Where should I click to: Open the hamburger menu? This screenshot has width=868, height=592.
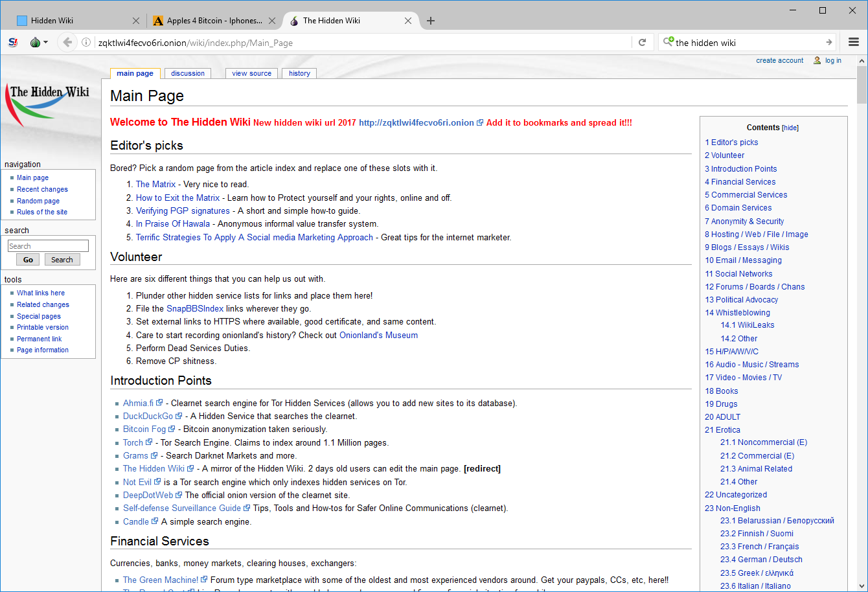point(854,43)
